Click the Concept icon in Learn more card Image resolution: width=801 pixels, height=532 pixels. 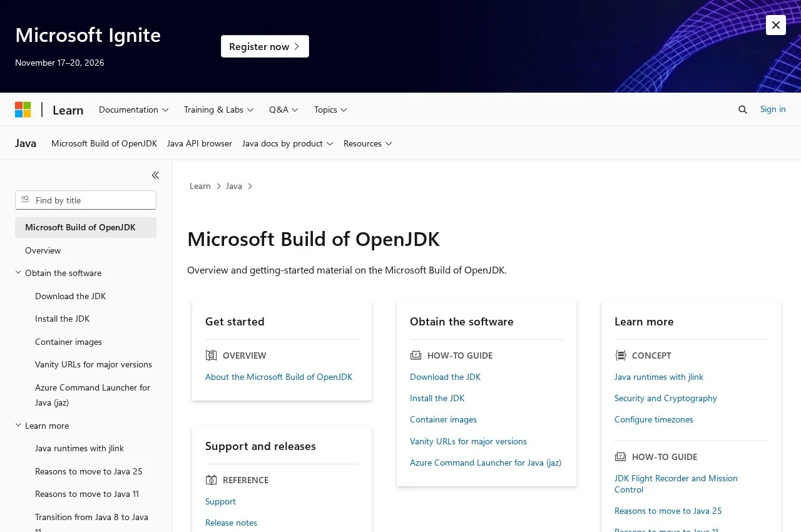click(620, 356)
